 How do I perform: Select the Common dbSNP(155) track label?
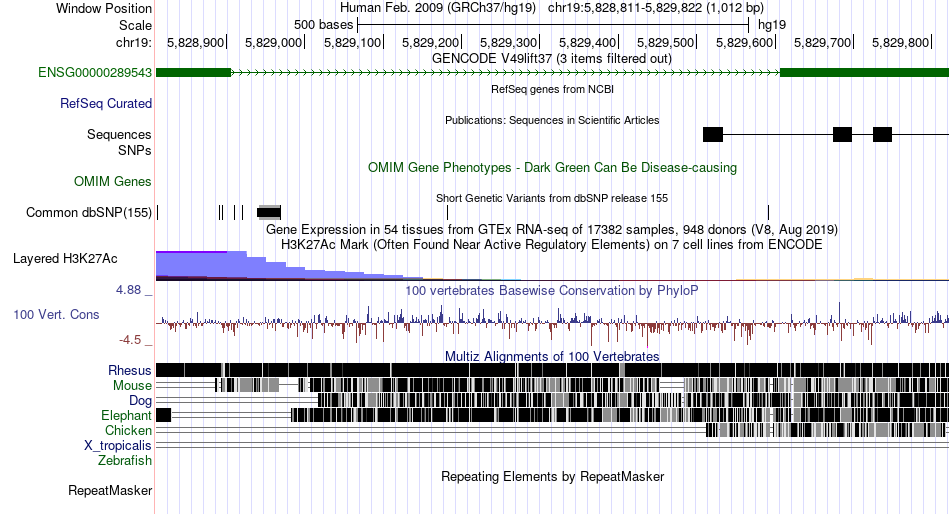pos(89,213)
